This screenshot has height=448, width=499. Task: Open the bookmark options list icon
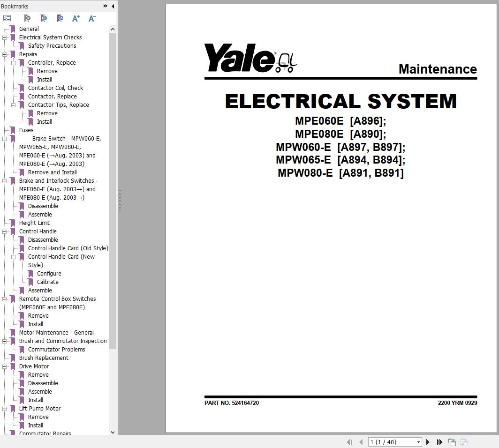tap(7, 18)
